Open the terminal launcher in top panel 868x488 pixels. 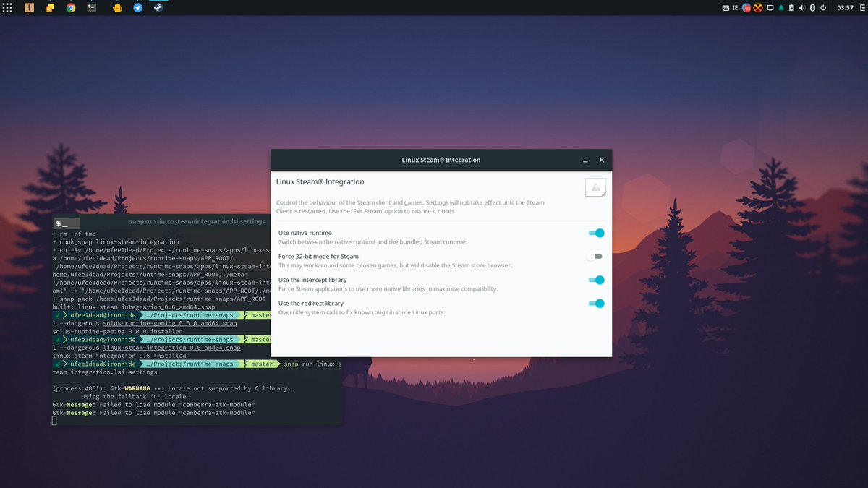click(92, 7)
